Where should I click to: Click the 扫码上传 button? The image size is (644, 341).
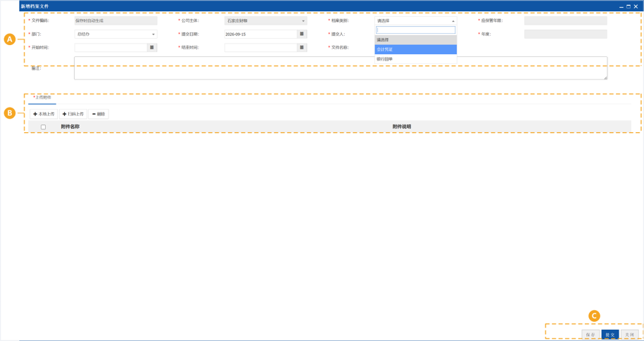[x=73, y=114]
